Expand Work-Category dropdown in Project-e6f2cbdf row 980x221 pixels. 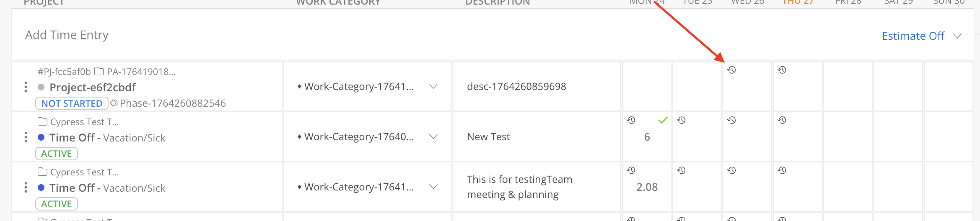(x=433, y=87)
